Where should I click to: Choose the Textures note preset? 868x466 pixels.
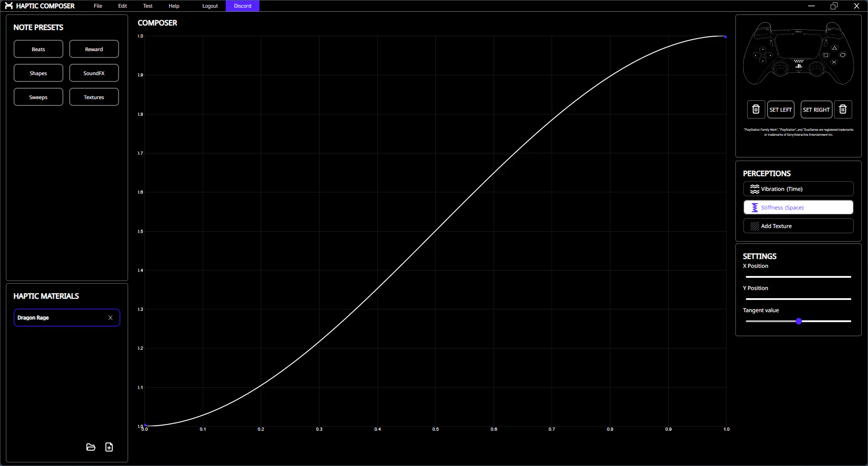pos(94,97)
